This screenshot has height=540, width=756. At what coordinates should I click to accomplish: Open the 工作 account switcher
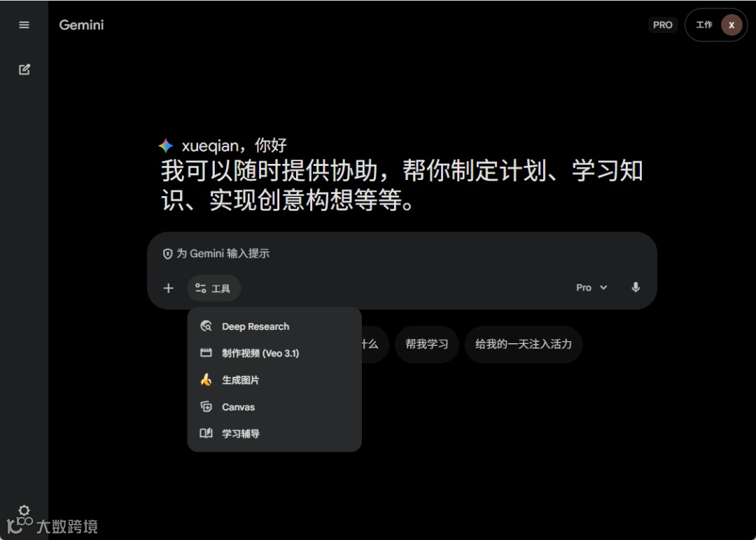click(716, 25)
